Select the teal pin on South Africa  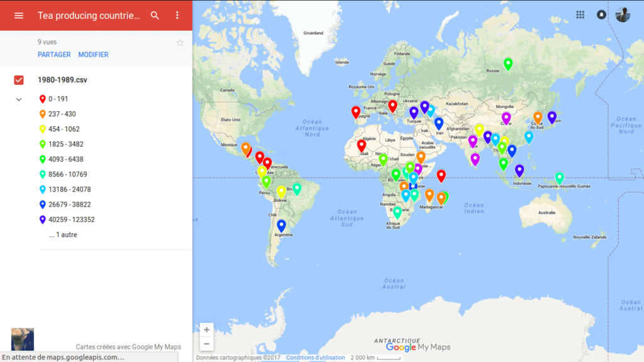click(x=397, y=212)
